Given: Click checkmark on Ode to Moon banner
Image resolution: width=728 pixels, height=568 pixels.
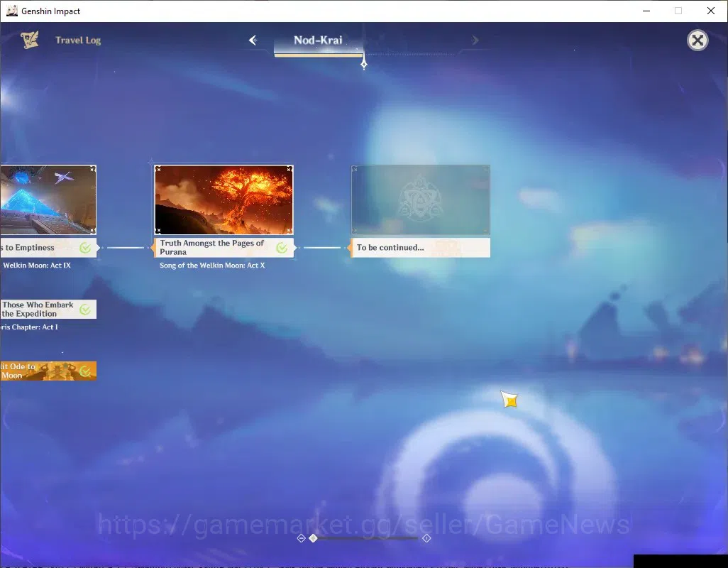Looking at the screenshot, I should 85,371.
